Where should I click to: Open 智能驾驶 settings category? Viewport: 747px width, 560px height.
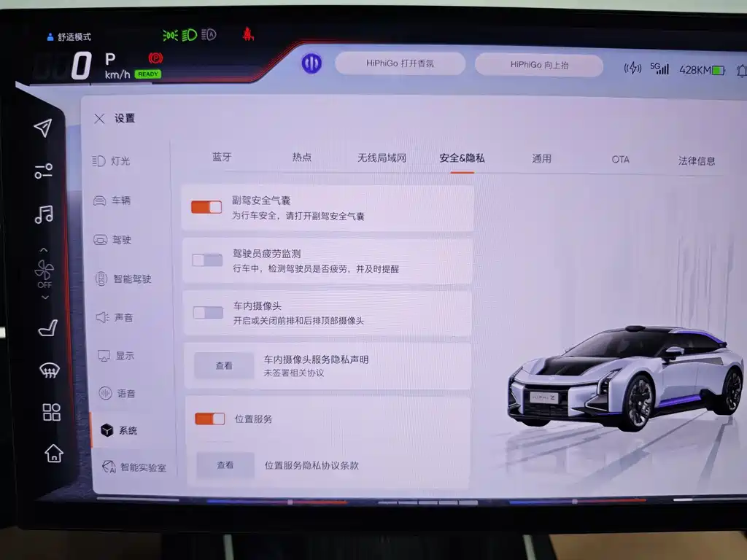(x=123, y=279)
